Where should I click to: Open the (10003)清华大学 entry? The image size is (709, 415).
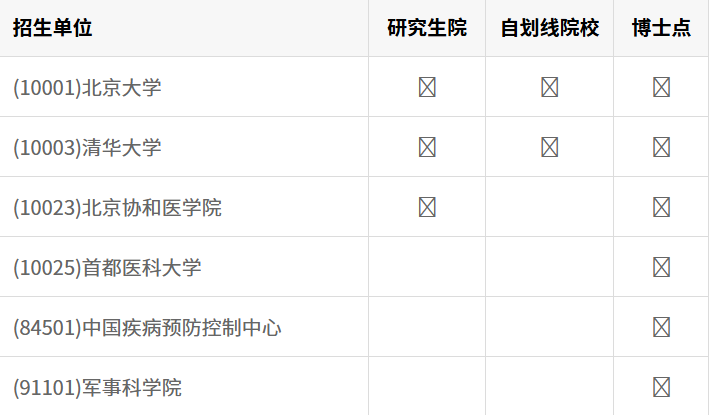click(87, 147)
